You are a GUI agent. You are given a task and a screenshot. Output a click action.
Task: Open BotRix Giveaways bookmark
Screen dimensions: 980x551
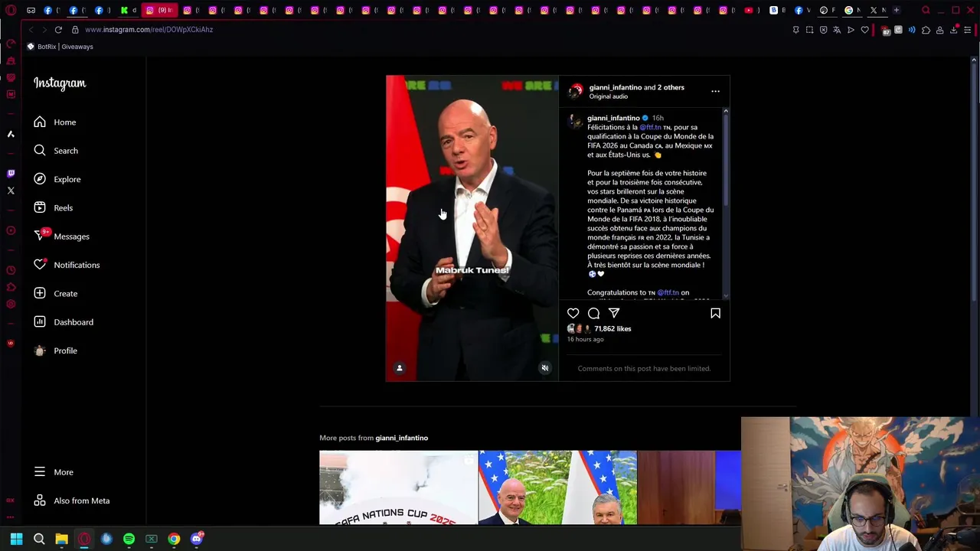[60, 47]
